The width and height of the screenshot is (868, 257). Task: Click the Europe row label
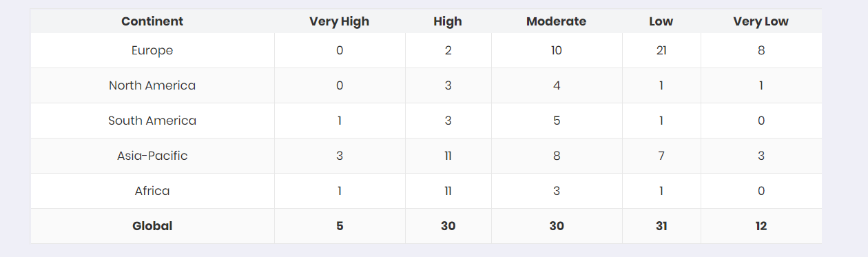coord(152,50)
